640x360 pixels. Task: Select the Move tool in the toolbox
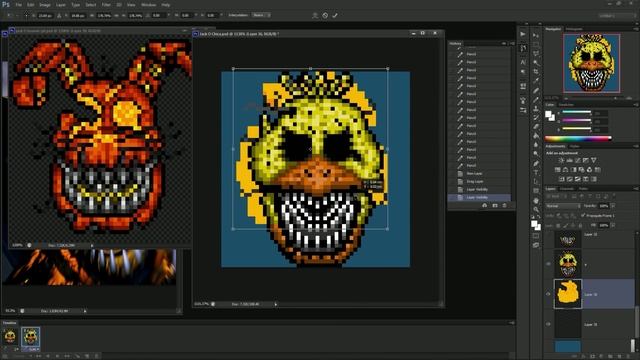[536, 36]
